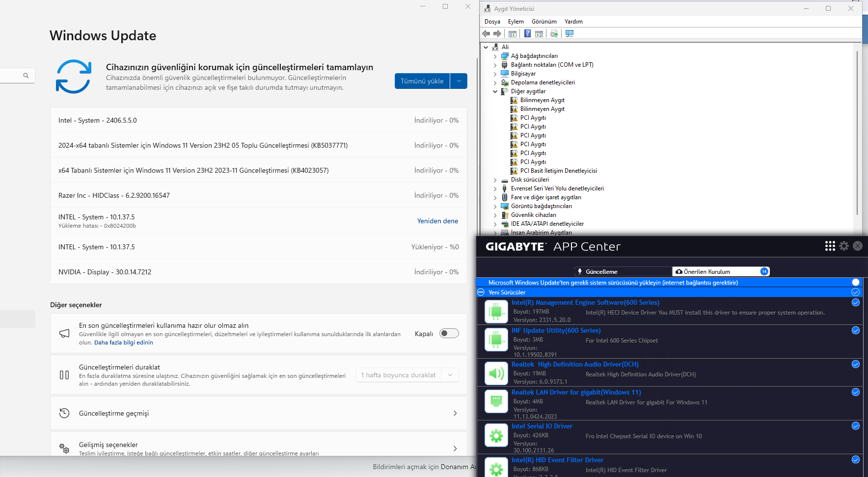Switch to the Güncelleme tab

[x=623, y=271]
